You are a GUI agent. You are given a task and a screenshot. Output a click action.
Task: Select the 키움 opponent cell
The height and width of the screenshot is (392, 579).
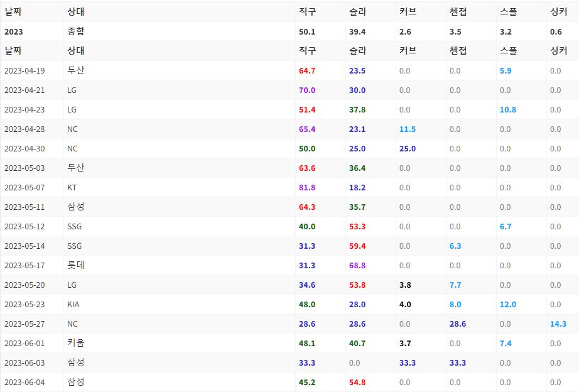click(x=76, y=343)
